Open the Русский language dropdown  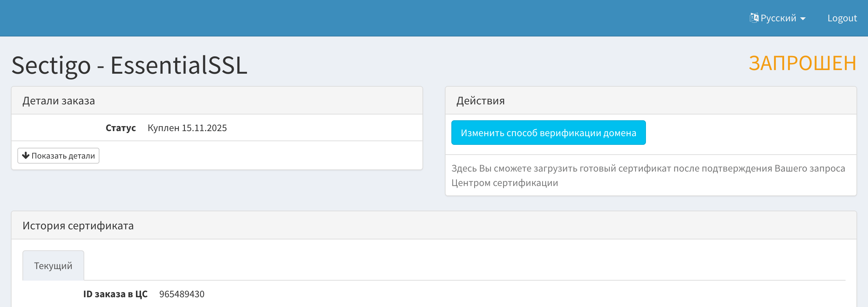point(778,18)
